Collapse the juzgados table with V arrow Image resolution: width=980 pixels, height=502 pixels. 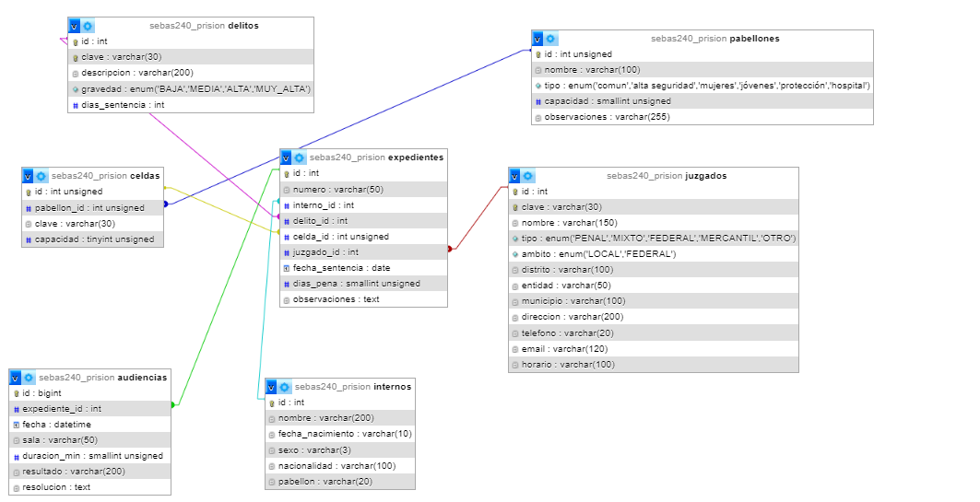click(514, 176)
